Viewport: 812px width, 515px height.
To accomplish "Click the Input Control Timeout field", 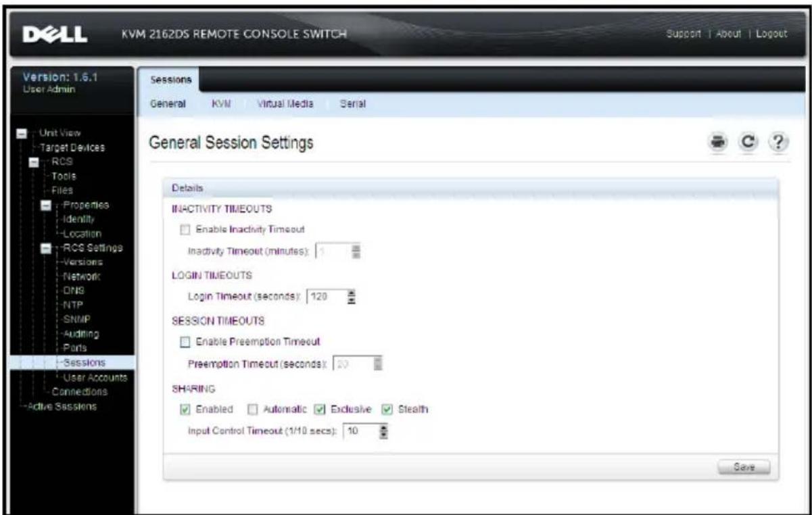I will (x=361, y=430).
